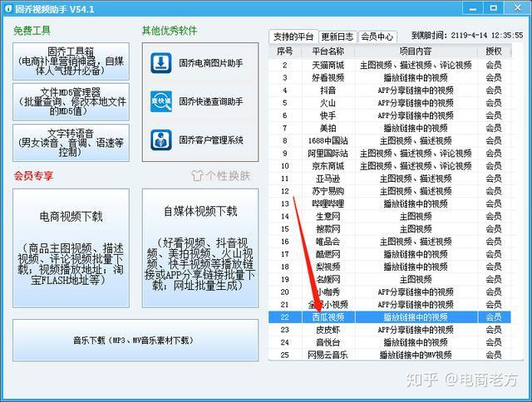The height and width of the screenshot is (402, 532).
Task: Click the app icon in title bar
Action: pos(8,9)
